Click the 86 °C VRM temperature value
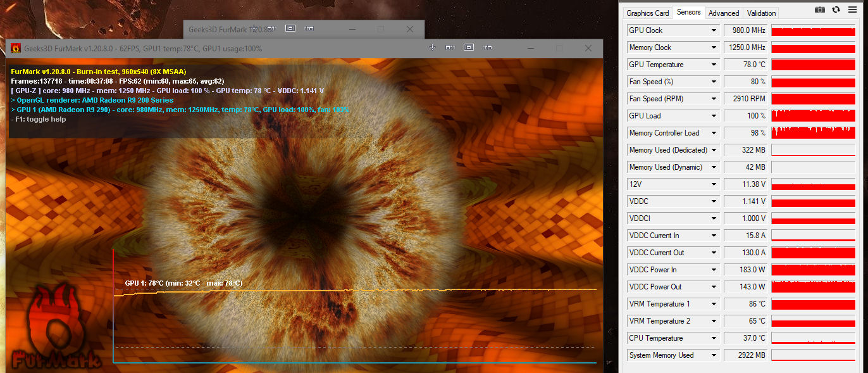868x373 pixels. (x=746, y=304)
